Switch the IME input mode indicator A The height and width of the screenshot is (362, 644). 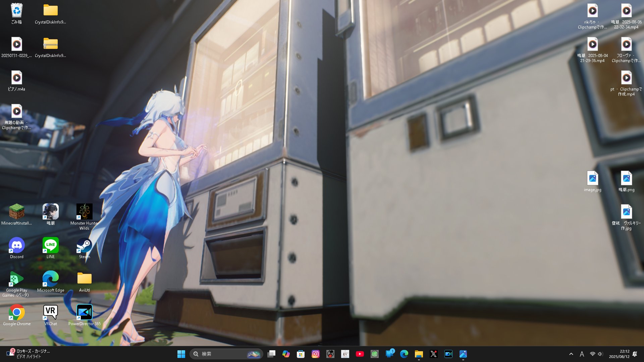pyautogui.click(x=582, y=354)
